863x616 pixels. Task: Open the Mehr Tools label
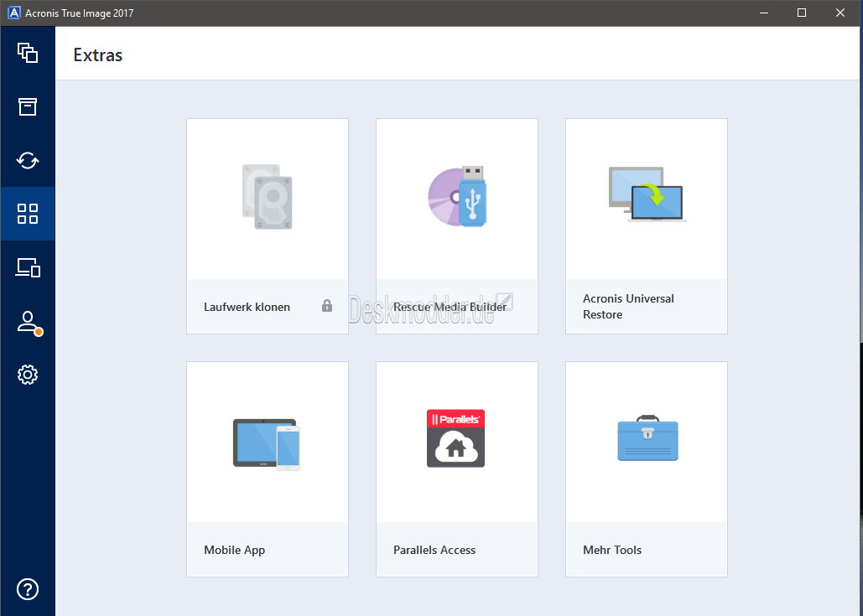[612, 550]
